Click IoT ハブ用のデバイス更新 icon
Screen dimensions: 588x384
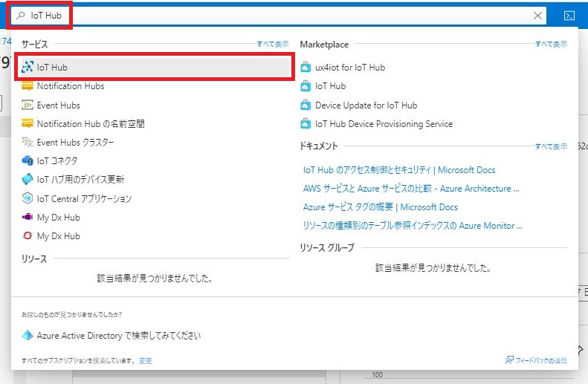click(28, 180)
